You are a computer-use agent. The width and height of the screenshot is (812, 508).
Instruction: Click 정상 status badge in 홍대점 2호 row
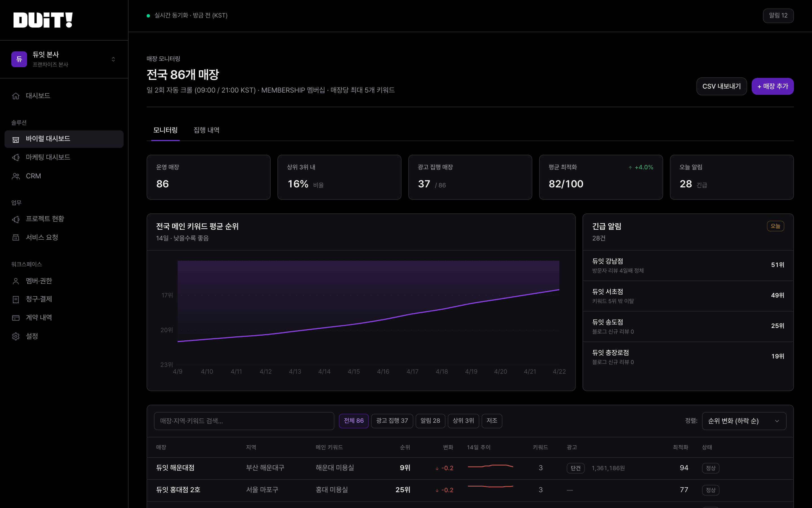click(710, 490)
